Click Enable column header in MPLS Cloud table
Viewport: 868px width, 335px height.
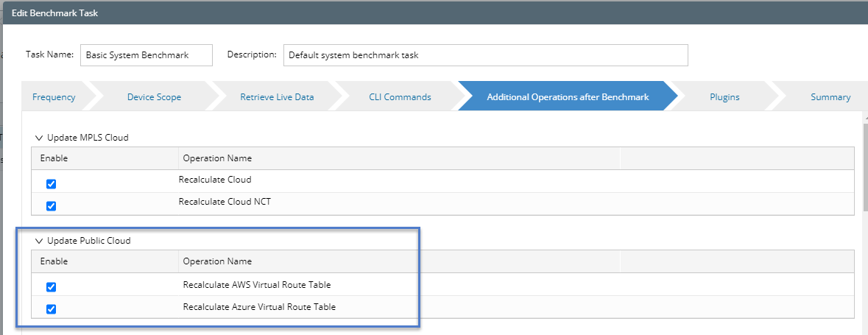point(54,158)
